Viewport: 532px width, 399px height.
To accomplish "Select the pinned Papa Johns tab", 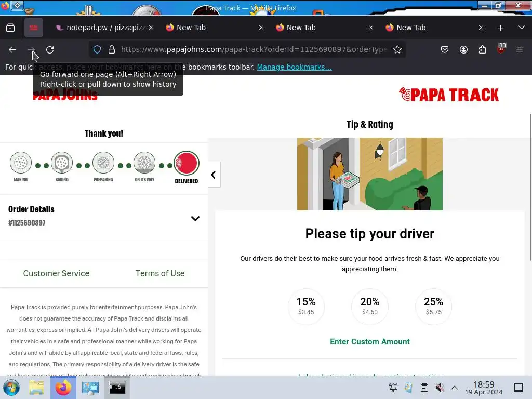I will coord(34,28).
